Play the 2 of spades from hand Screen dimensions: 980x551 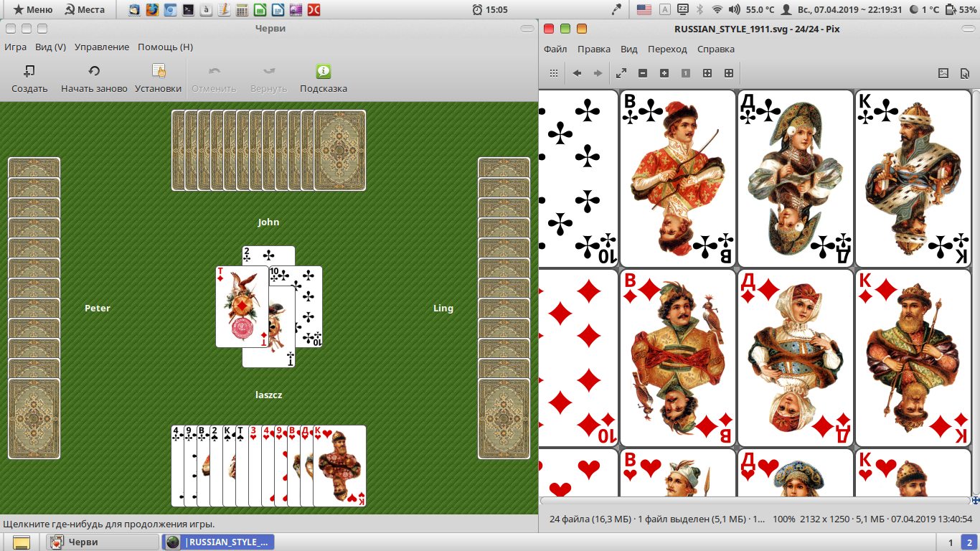(216, 466)
